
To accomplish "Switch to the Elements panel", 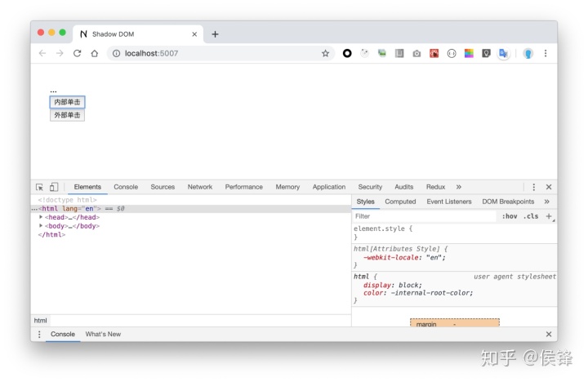I will coord(87,187).
